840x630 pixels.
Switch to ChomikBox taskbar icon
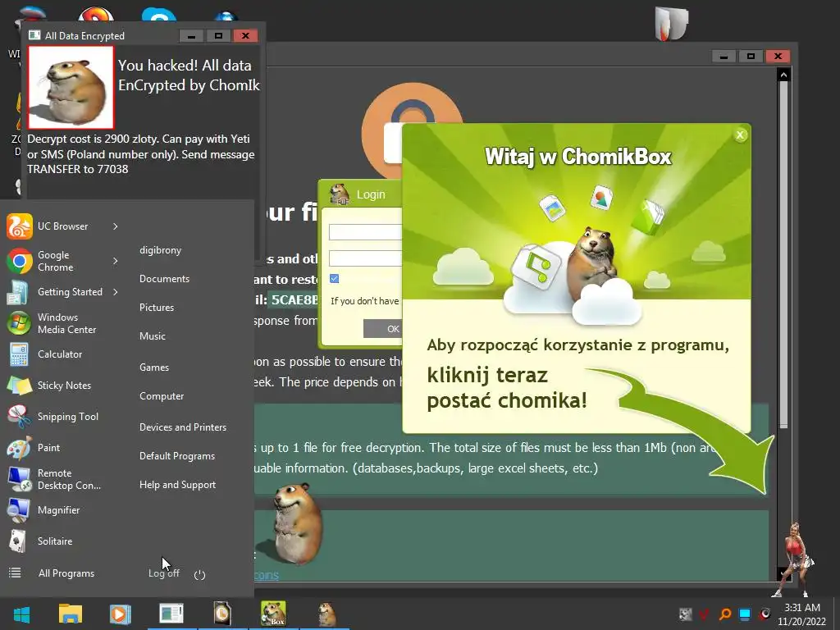(273, 614)
